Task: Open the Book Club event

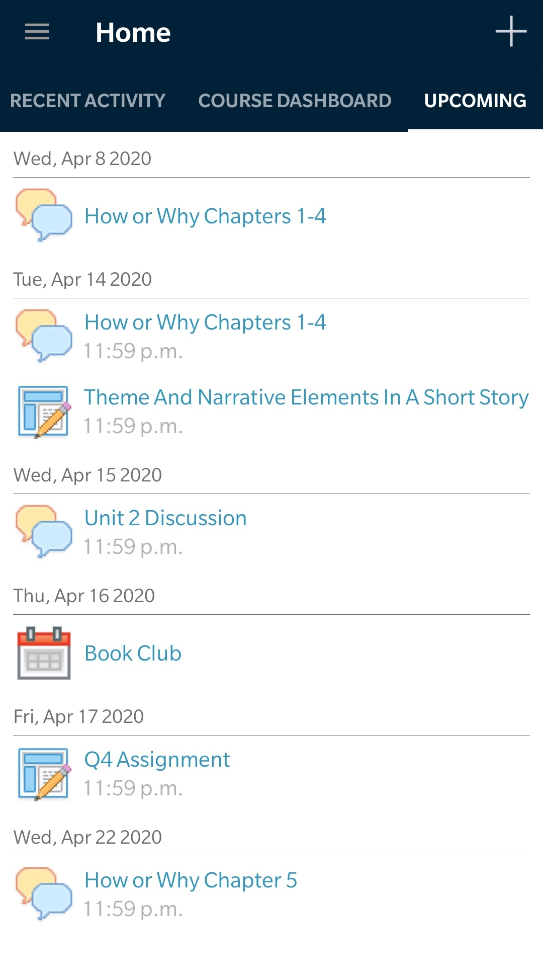Action: point(133,654)
